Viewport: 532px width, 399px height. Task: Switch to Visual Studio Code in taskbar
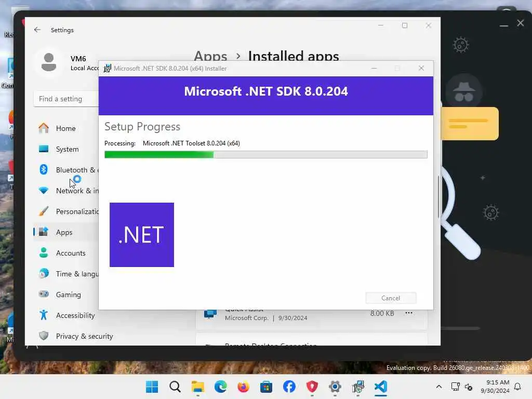(x=381, y=387)
